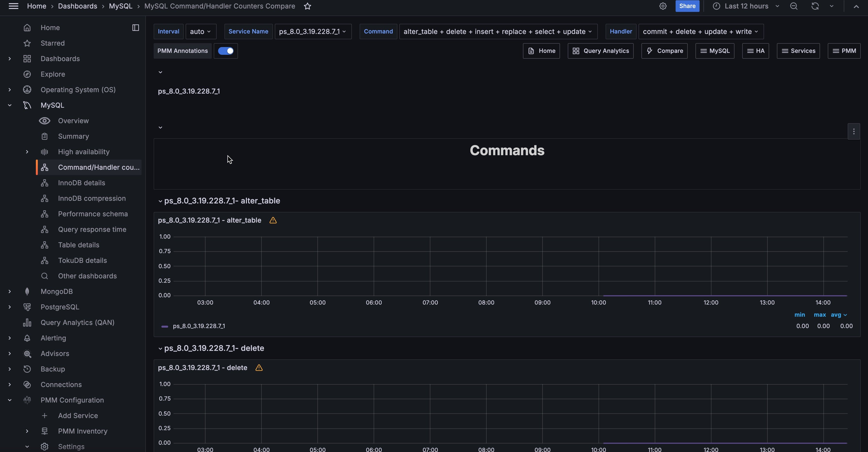This screenshot has height=452, width=868.
Task: Click alter_table panel warning icon
Action: pyautogui.click(x=273, y=220)
